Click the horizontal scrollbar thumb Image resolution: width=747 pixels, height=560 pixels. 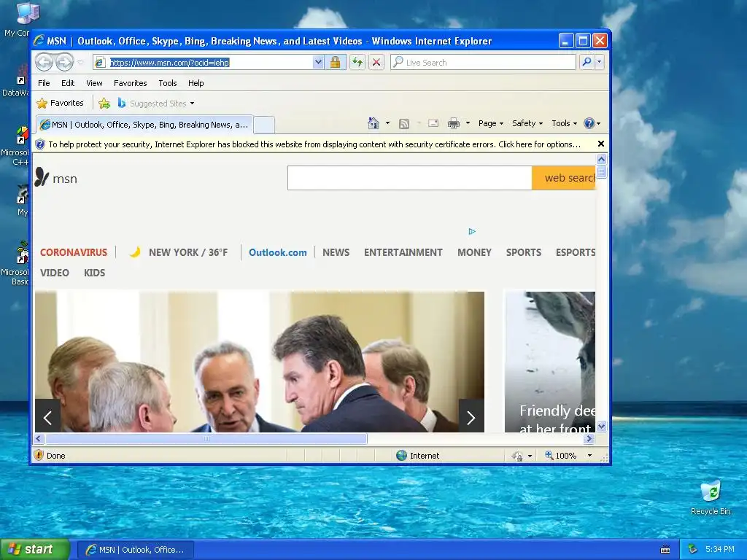tap(206, 438)
